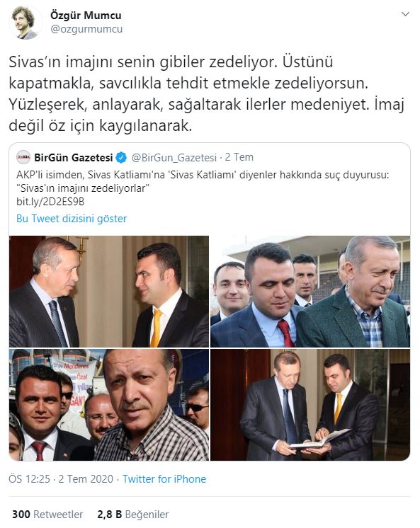Open the ÖS 12:25 · 2 Tem 2020 timestamp
The image size is (420, 528).
61,479
